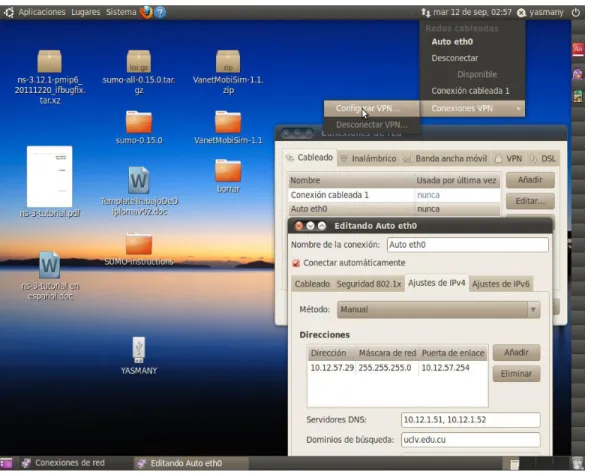Select Auto eth0 row in connection list
This screenshot has width=591, height=475.
pos(394,209)
